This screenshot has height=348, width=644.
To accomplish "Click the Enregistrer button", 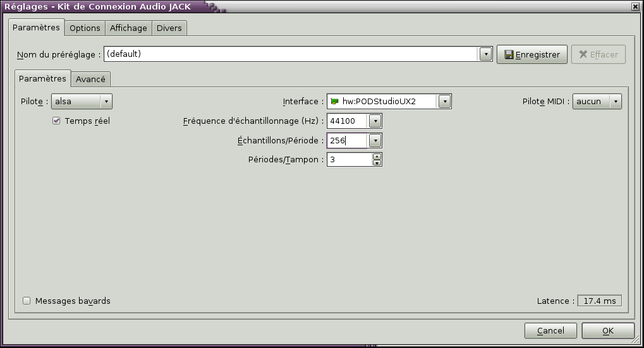I will (532, 54).
